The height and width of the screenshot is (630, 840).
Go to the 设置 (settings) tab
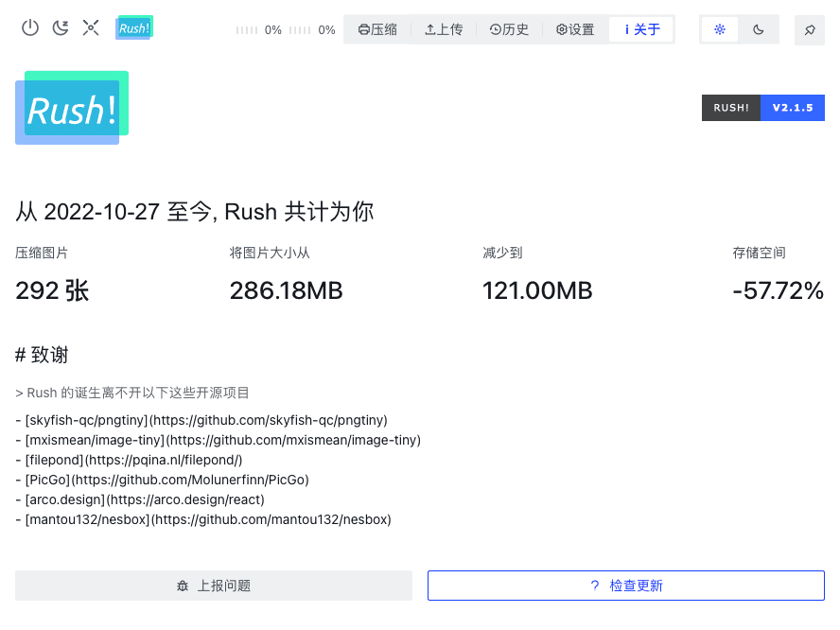coord(575,29)
